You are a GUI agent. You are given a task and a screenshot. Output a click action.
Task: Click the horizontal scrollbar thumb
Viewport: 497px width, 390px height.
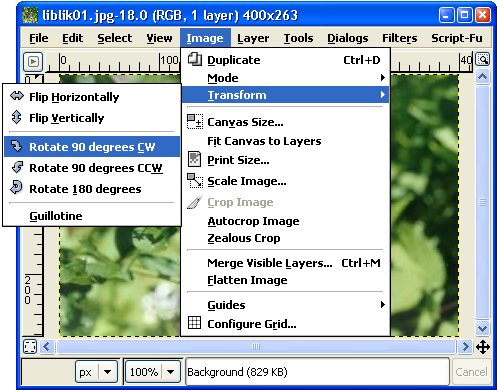[256, 347]
